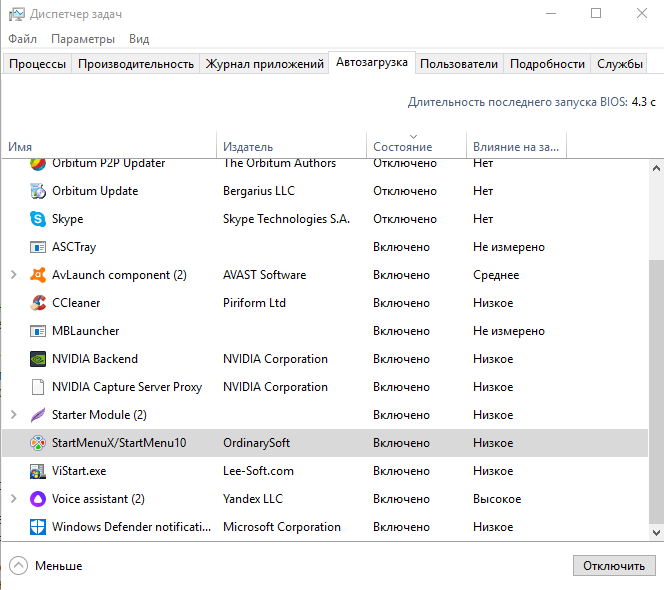Open the Вид menu
This screenshot has height=590, width=664.
tap(139, 39)
